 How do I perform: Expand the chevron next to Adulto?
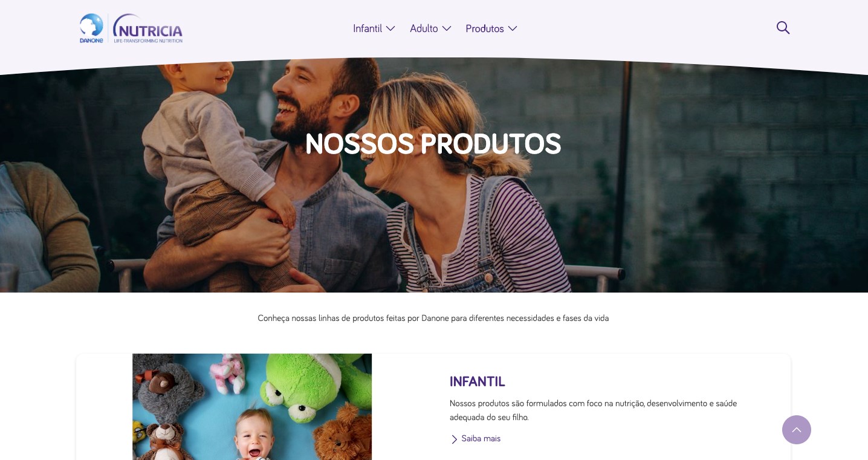[x=447, y=28]
